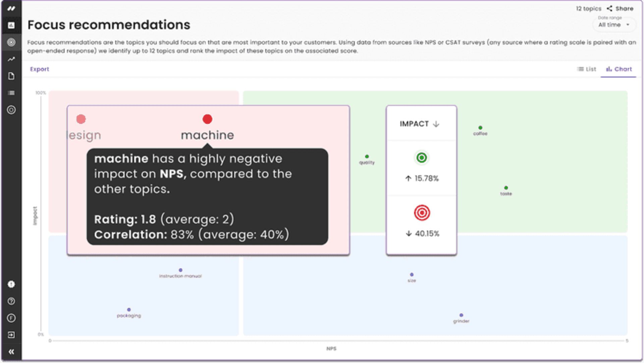The width and height of the screenshot is (644, 363).
Task: Select the machine data point on chart
Action: pos(207,119)
